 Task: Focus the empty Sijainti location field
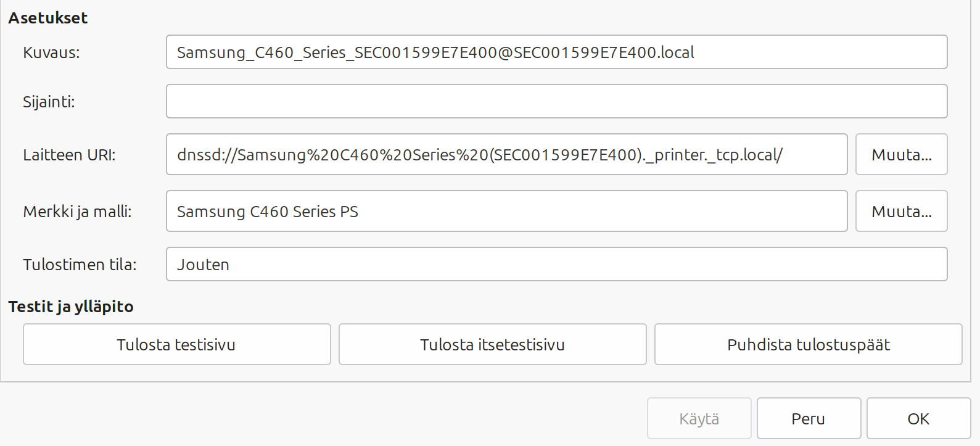(x=556, y=101)
